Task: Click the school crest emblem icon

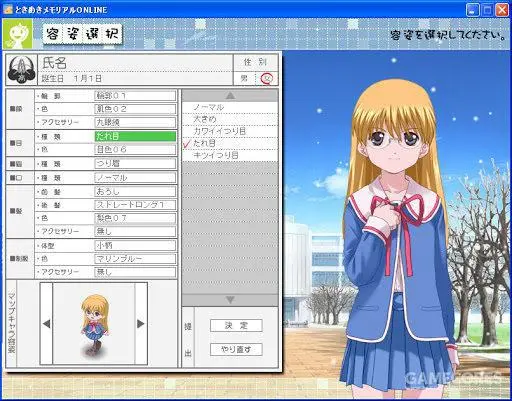Action: click(22, 70)
